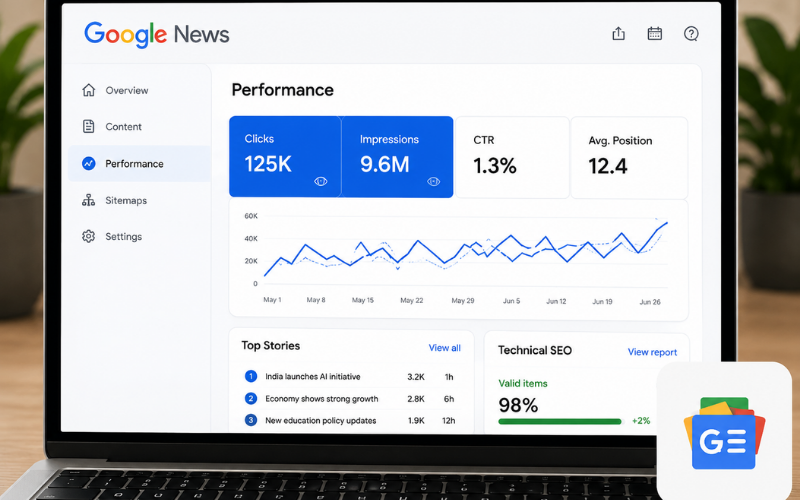Image resolution: width=800 pixels, height=500 pixels.
Task: Click the Sitemaps hierarchy icon
Action: 89,200
